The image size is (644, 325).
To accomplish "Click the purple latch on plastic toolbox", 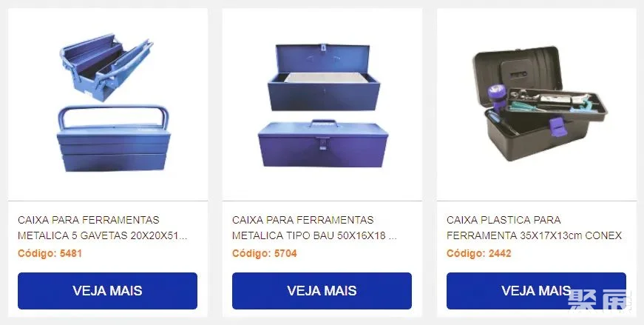I will 557,126.
